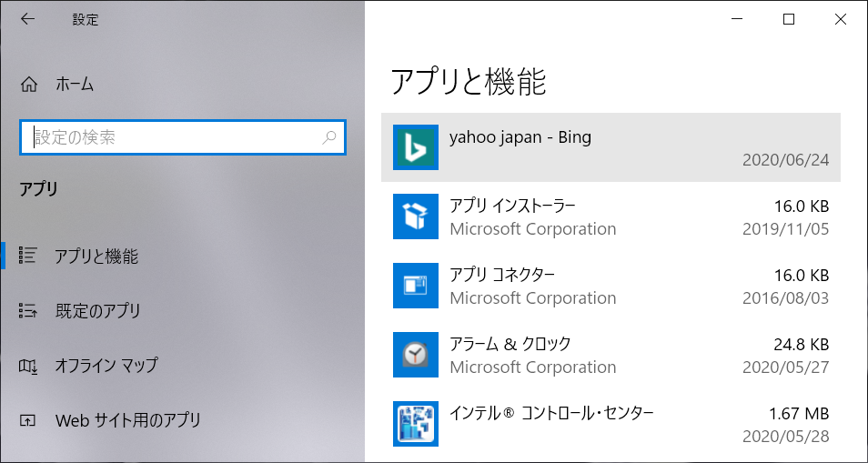
Task: Click the magnifier icon in search box
Action: tap(328, 137)
